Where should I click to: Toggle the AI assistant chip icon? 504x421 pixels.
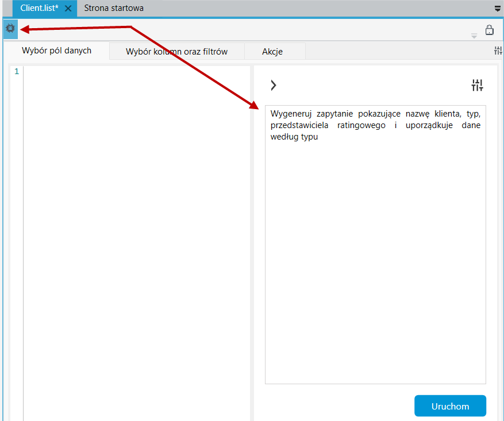tap(10, 29)
